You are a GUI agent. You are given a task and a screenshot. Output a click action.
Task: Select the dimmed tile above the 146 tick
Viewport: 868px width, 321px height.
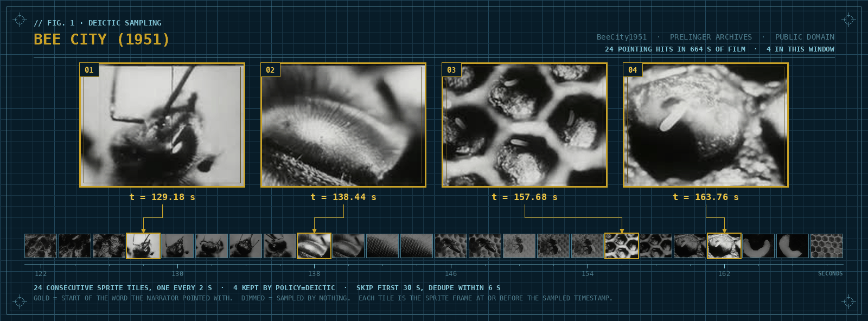(451, 246)
